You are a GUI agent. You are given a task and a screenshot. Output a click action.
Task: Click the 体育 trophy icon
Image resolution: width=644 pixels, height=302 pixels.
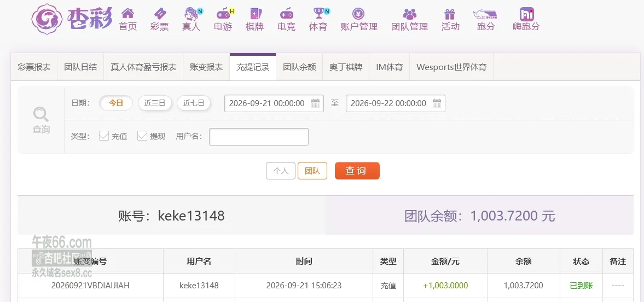click(318, 14)
